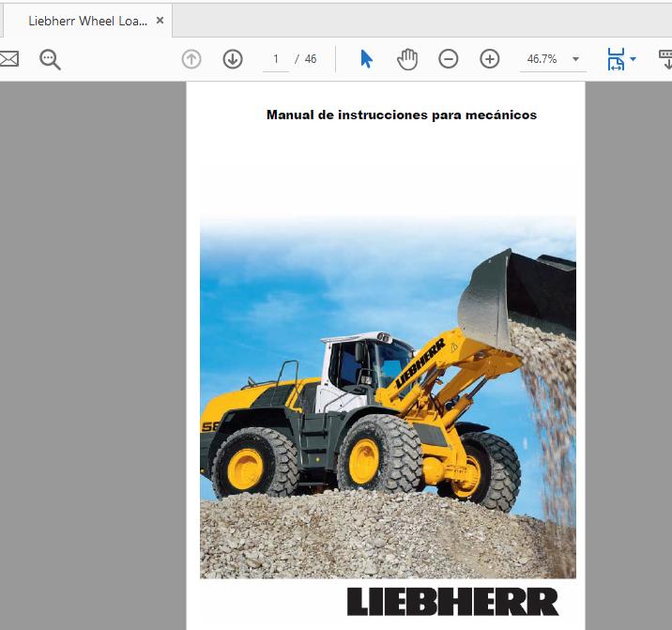Switch to the Liebherr Wheel Loa... tab
Screen dimensions: 672x630
[x=87, y=21]
